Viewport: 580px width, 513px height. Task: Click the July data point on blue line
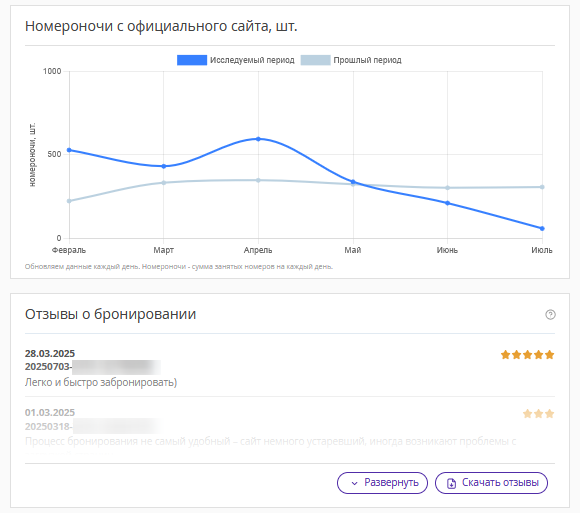[542, 229]
